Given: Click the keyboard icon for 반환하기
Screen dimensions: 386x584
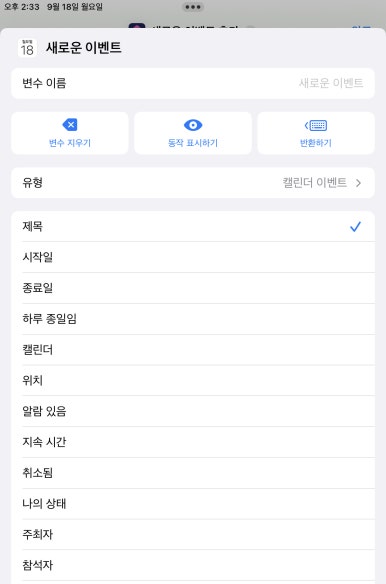Looking at the screenshot, I should [316, 126].
